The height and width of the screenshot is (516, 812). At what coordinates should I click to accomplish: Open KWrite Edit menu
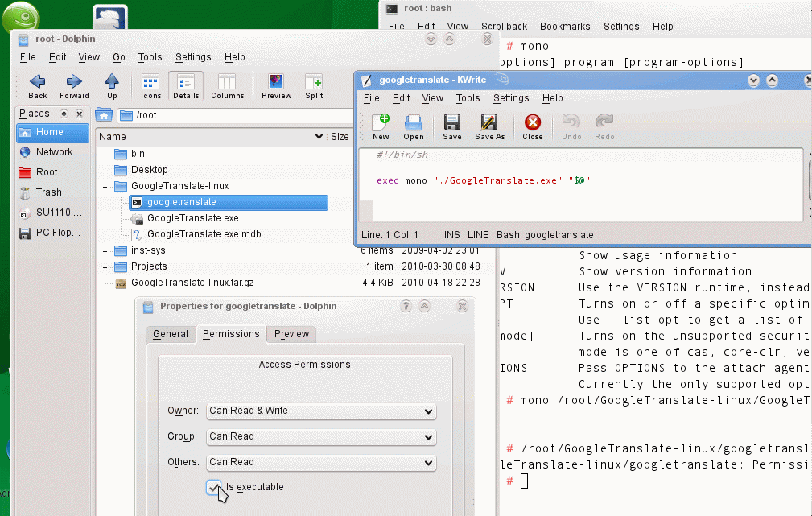[x=401, y=98]
